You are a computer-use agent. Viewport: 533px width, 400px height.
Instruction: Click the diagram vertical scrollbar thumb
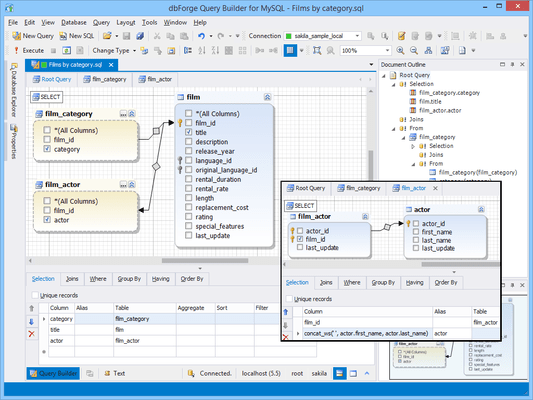371,166
